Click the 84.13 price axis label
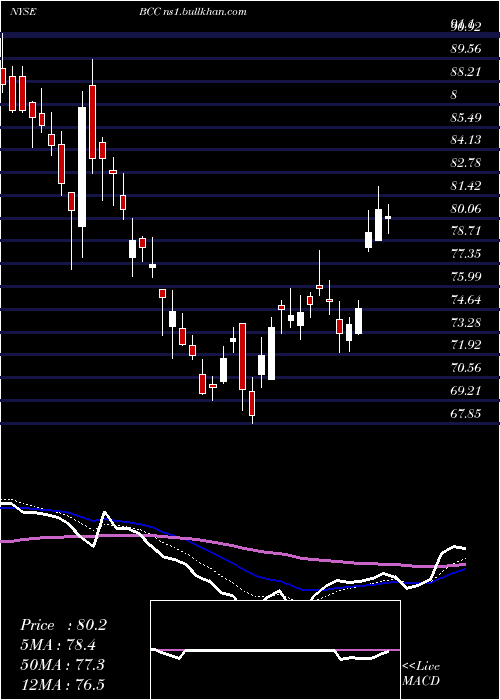This screenshot has width=500, height=700. [466, 140]
